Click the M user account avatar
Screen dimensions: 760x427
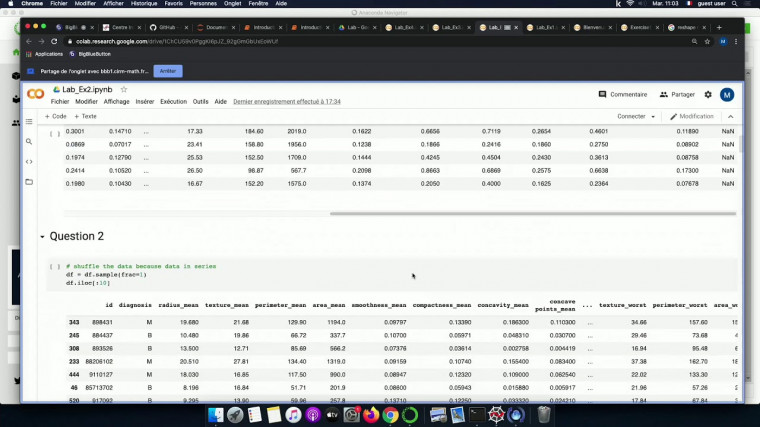point(727,95)
